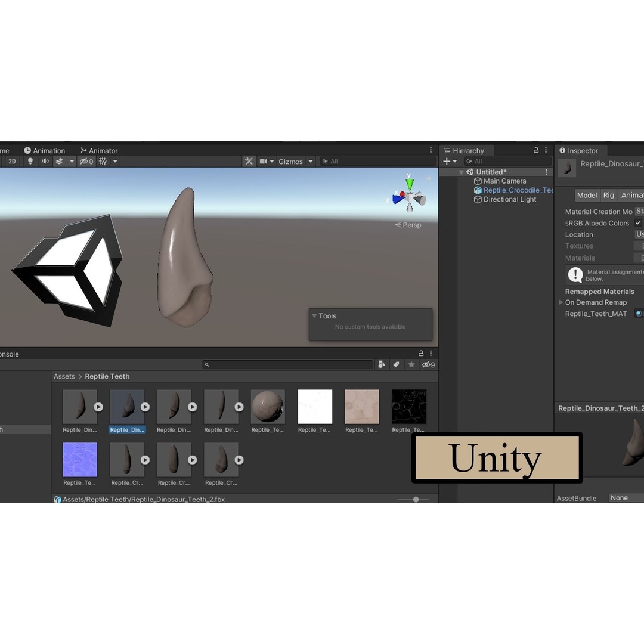Click the Hierarchy plus create button
This screenshot has width=644, height=644.
[x=447, y=162]
